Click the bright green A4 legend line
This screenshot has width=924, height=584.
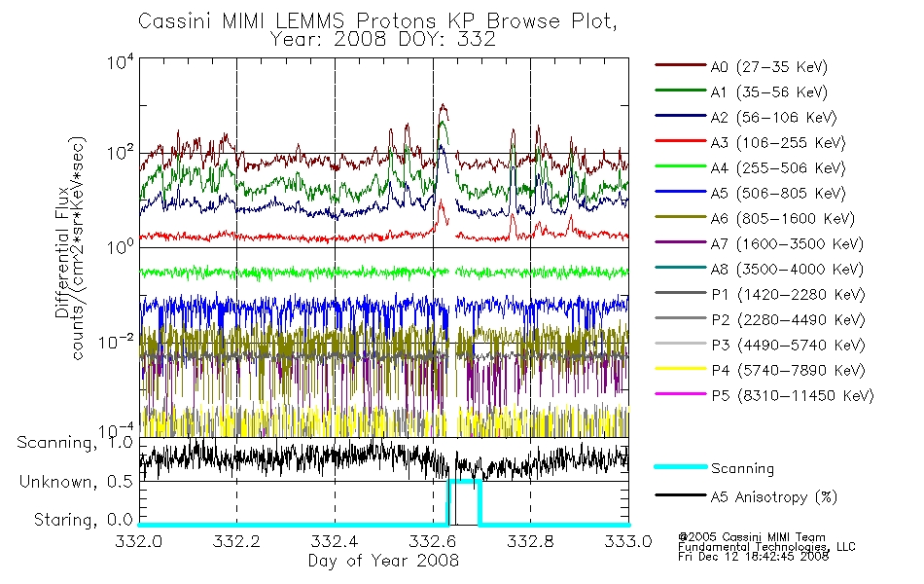click(680, 166)
